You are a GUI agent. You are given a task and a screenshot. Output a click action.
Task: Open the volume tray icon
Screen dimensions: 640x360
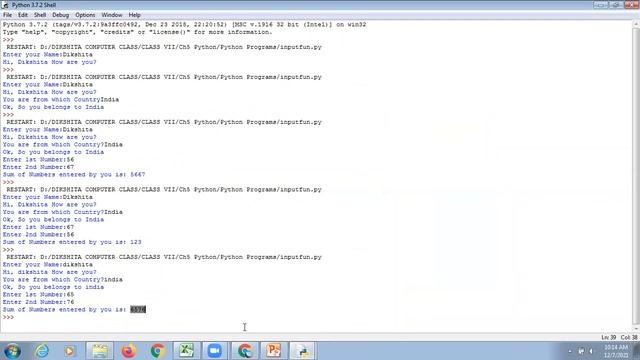click(x=591, y=351)
